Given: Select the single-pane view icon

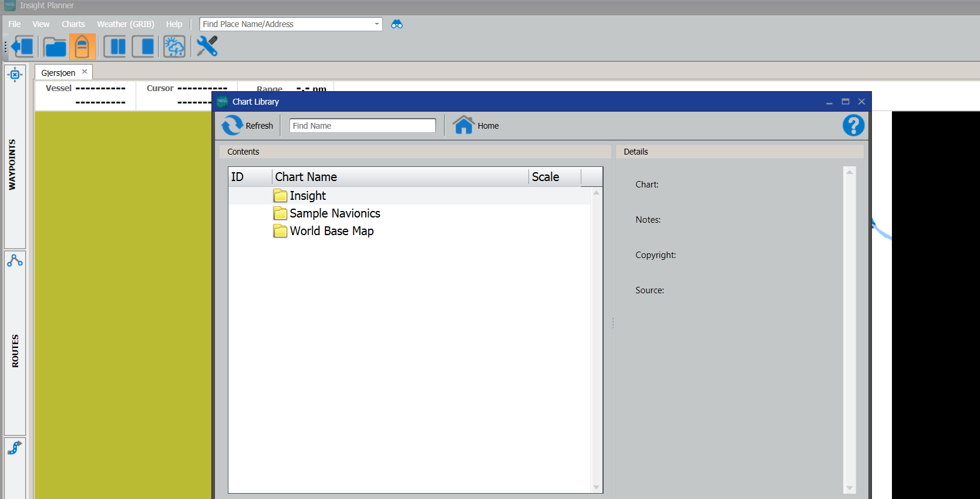Looking at the screenshot, I should point(143,46).
